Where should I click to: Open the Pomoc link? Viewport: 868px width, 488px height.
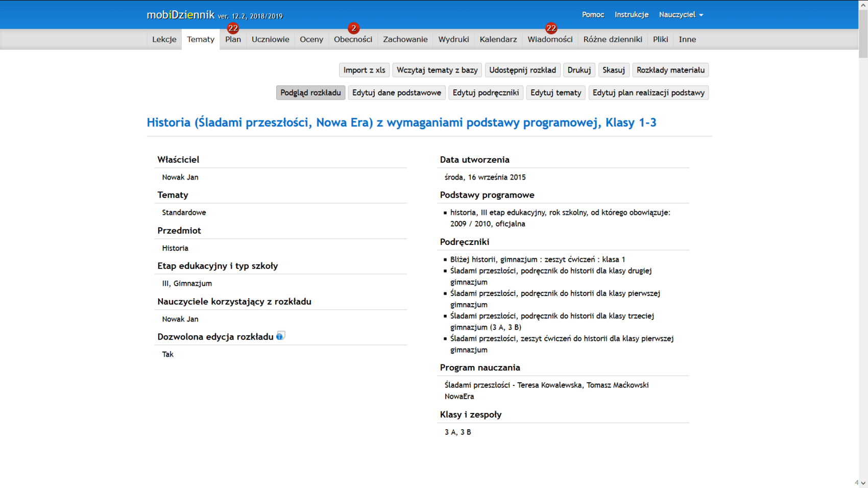point(593,15)
